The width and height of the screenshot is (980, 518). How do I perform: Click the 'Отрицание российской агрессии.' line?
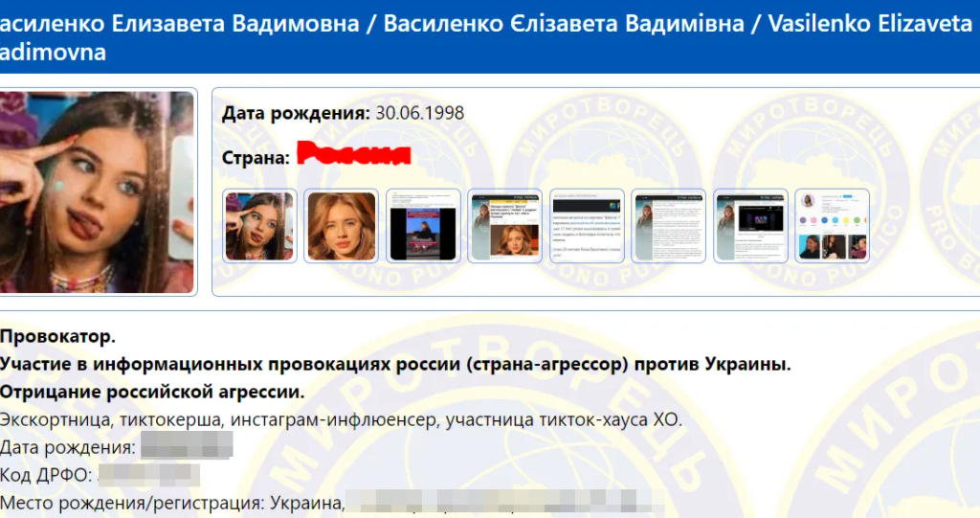pyautogui.click(x=152, y=392)
